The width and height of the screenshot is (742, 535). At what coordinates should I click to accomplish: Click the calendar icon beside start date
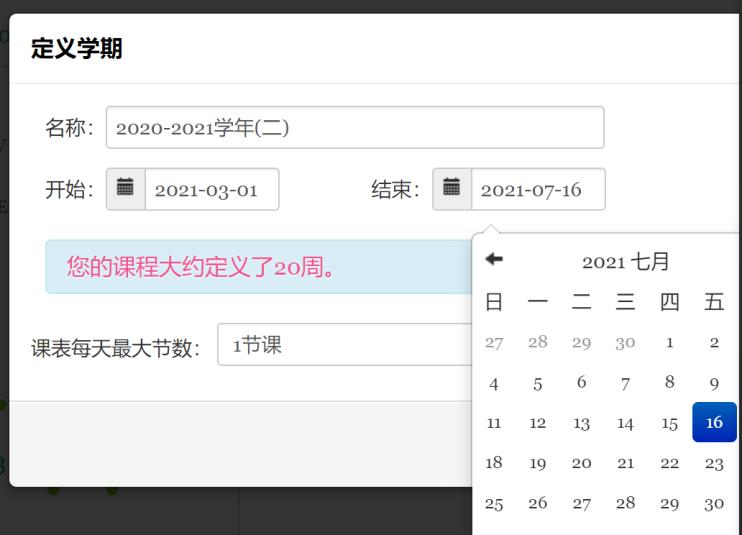tap(125, 189)
